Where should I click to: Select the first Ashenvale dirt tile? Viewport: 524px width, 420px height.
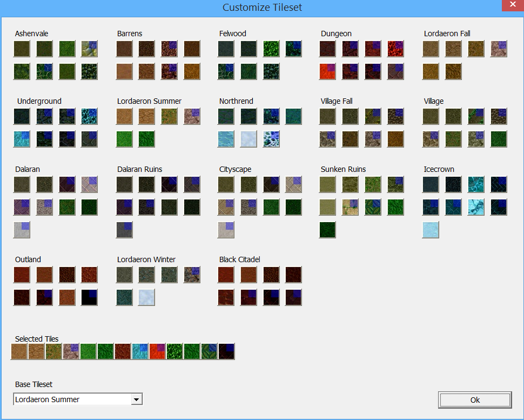coord(22,49)
